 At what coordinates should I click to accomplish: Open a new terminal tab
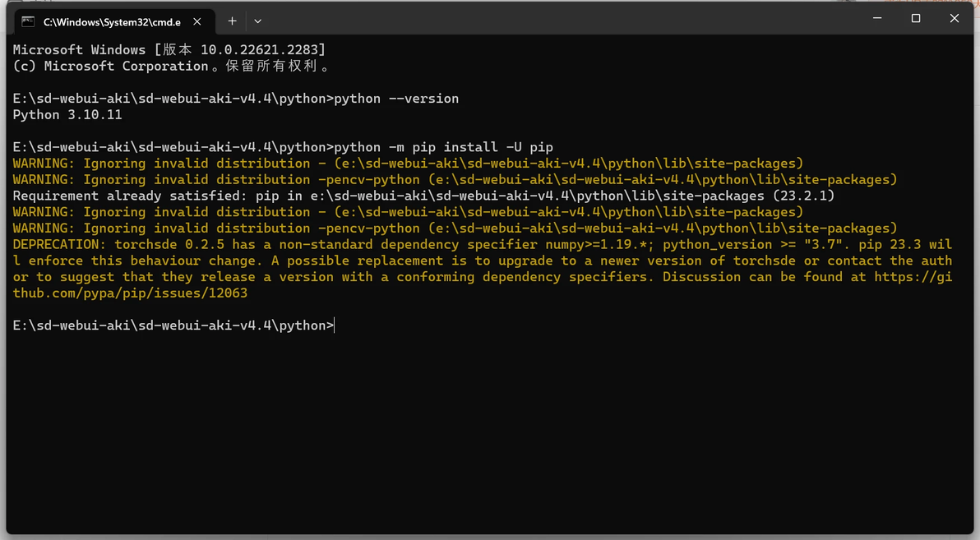click(232, 21)
